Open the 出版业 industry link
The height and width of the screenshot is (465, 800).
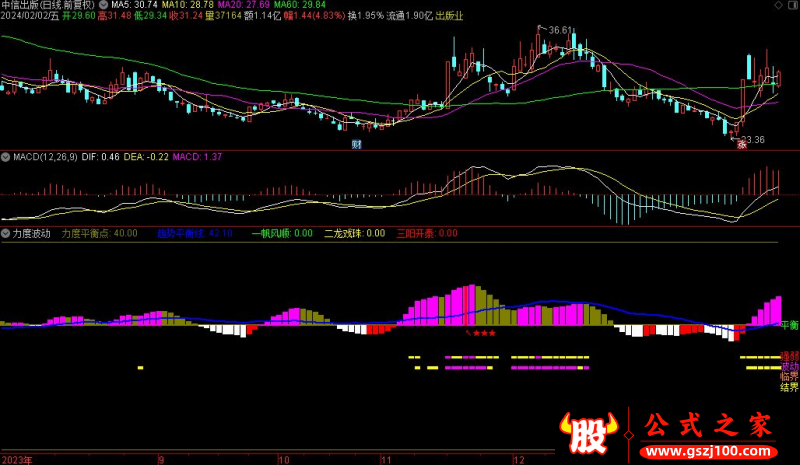(x=449, y=16)
